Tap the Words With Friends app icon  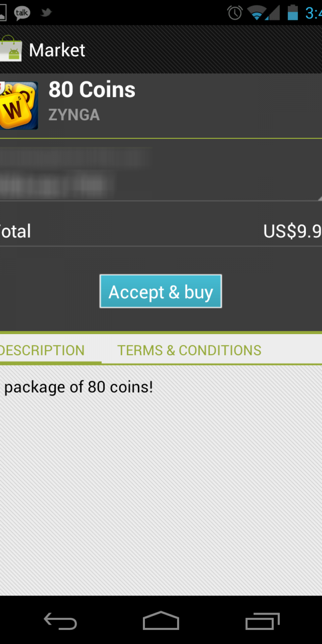(19, 105)
